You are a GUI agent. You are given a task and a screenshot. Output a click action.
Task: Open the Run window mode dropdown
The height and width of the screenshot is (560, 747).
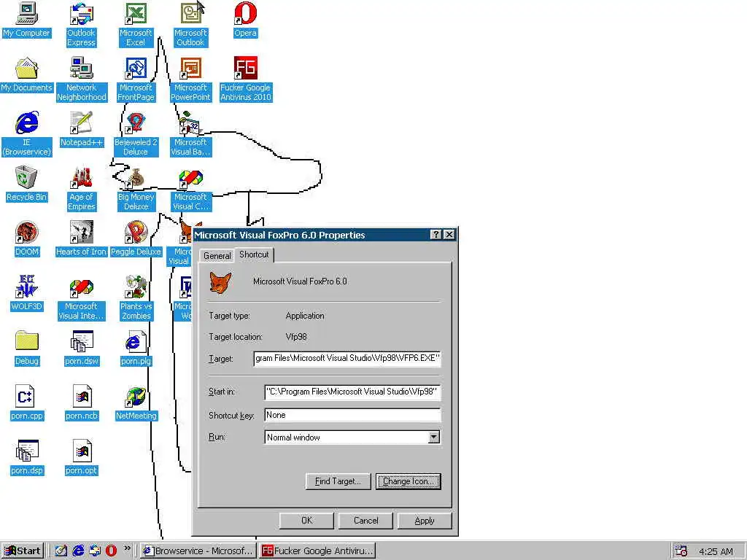433,437
